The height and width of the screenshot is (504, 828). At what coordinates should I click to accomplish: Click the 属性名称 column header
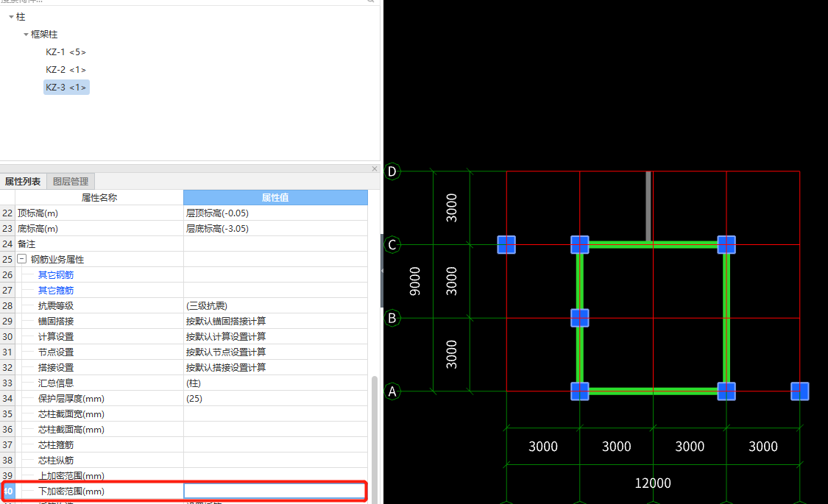click(99, 197)
